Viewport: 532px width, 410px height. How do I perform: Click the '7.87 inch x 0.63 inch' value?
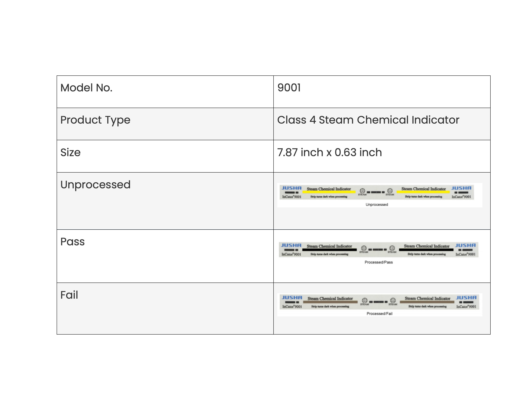[x=329, y=152]
